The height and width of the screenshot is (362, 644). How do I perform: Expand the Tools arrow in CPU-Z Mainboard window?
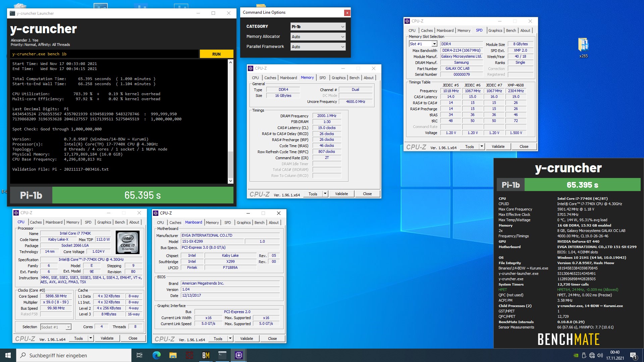coord(230,339)
